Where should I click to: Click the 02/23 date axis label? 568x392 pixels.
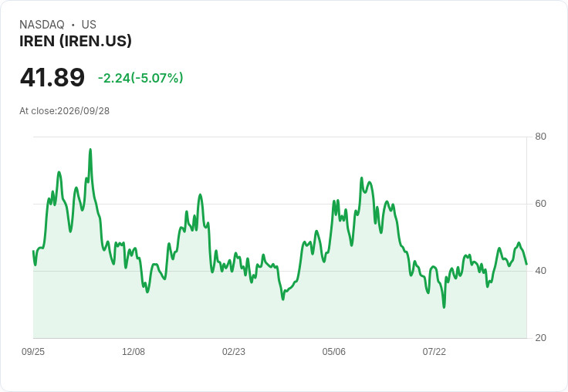pyautogui.click(x=234, y=351)
